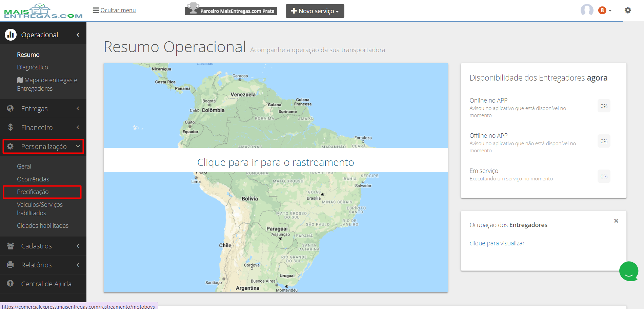Toggle the Personalização menu section

[43, 146]
